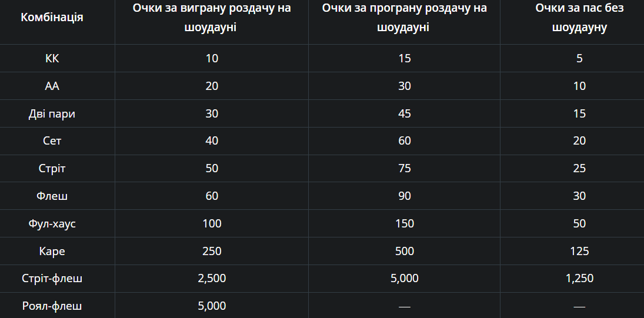Select the AA combination row label
This screenshot has width=644, height=318.
[52, 86]
